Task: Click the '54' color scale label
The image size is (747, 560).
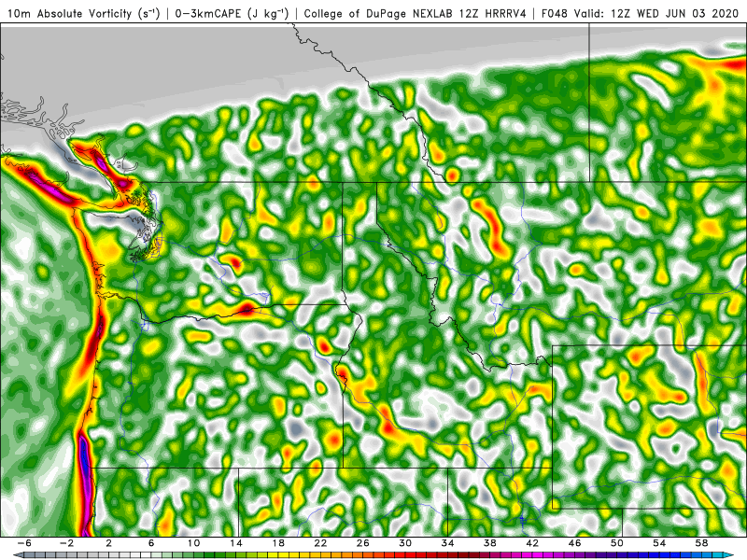Action: pos(660,543)
